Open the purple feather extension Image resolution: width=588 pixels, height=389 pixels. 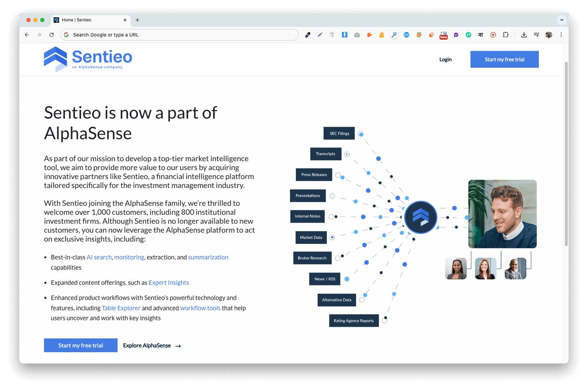pos(320,35)
